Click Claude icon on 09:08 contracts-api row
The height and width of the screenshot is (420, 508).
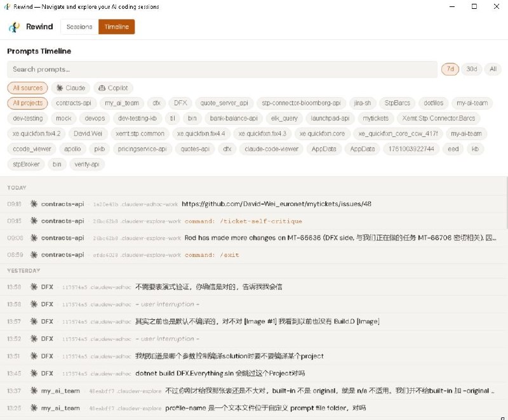pos(34,238)
